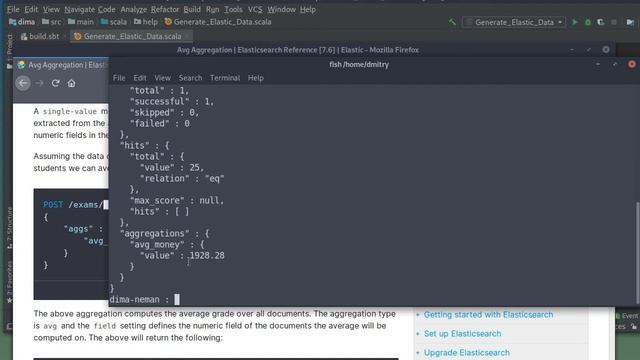Open Firefox home page
The height and width of the screenshot is (360, 640).
click(71, 83)
